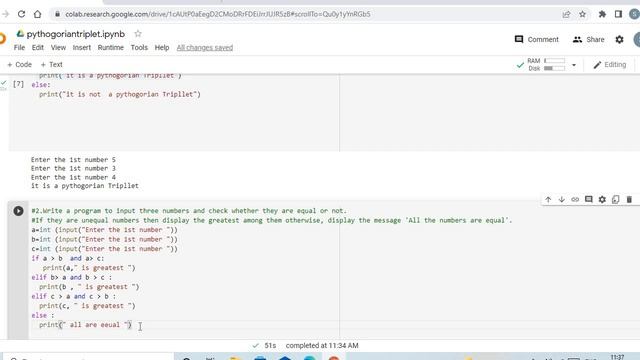The width and height of the screenshot is (640, 360).
Task: Reload the browser page
Action: tap(21, 14)
